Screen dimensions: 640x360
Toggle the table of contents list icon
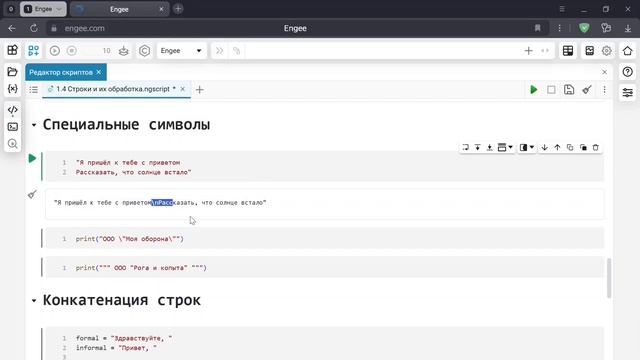tap(33, 89)
